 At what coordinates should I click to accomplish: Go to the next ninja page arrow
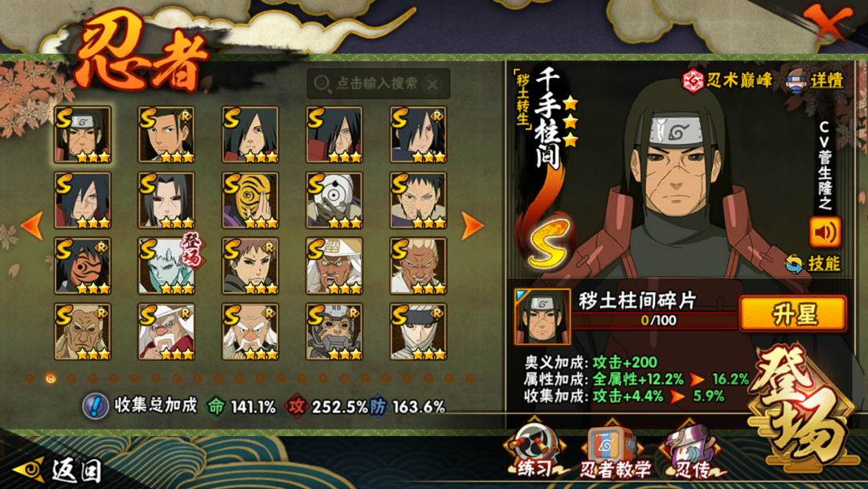point(472,226)
